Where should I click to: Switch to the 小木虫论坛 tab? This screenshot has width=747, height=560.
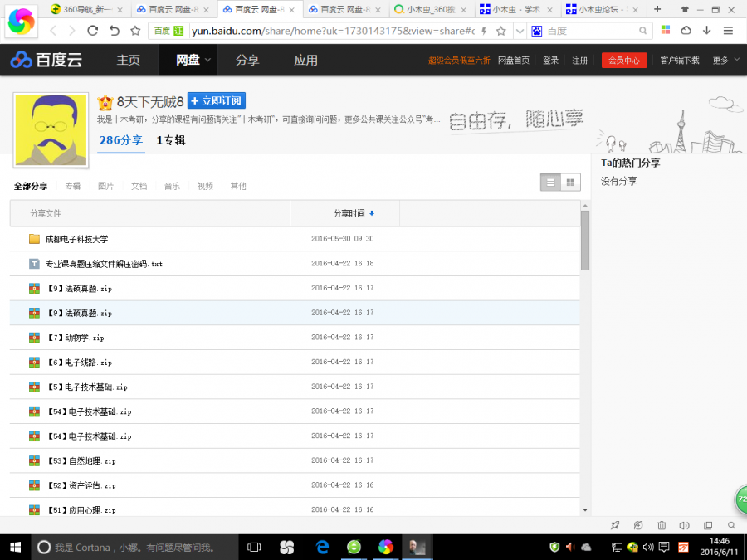pyautogui.click(x=603, y=9)
